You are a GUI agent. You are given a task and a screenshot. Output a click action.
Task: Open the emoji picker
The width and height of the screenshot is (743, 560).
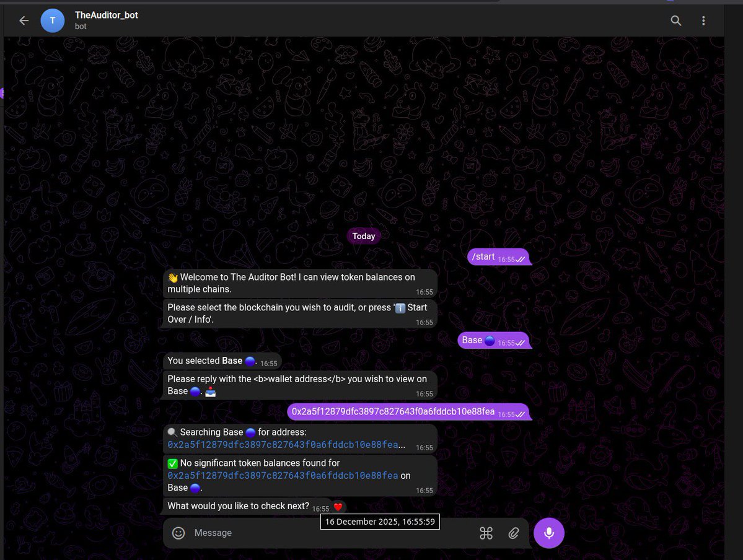178,533
